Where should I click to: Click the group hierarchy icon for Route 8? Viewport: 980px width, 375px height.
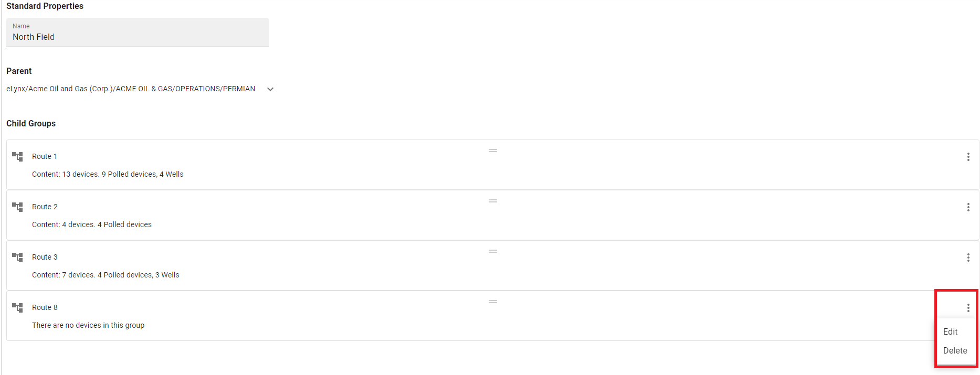point(18,307)
